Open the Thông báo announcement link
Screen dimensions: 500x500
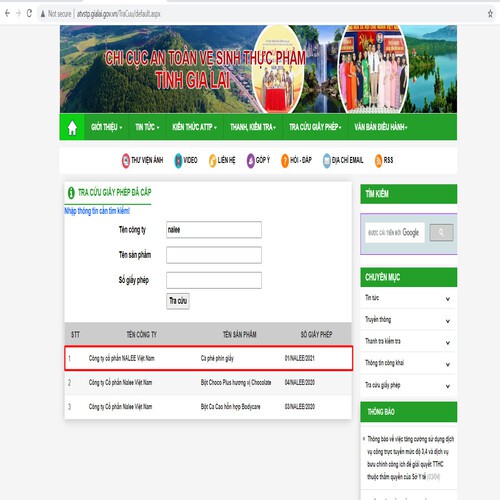click(x=410, y=458)
